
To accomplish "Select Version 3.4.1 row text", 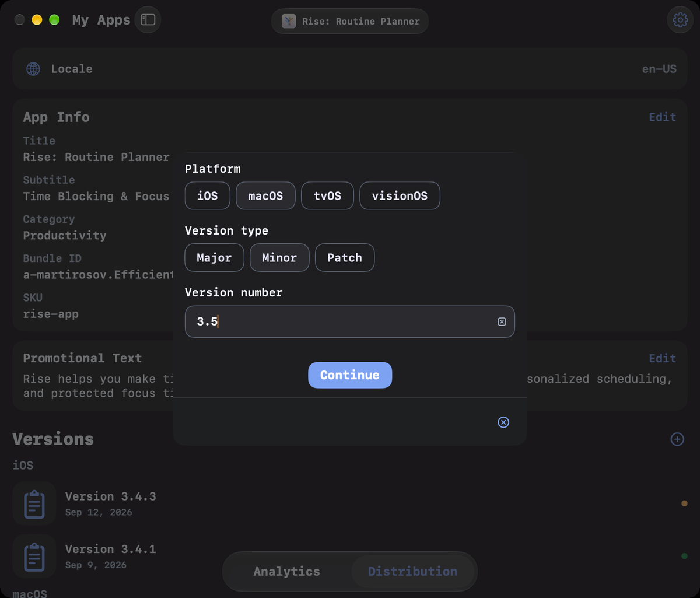I will pos(110,549).
